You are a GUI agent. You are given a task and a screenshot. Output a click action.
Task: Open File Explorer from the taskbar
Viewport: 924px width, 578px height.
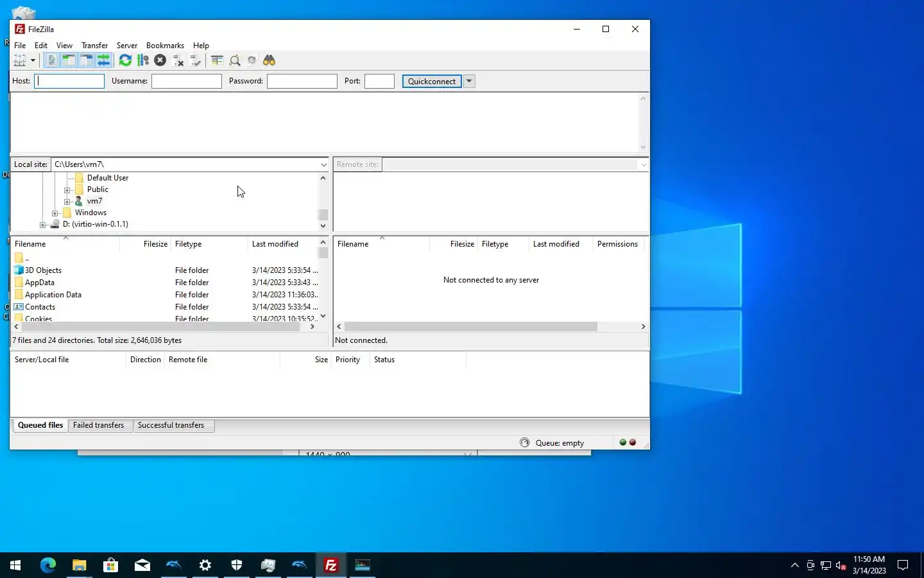click(79, 565)
